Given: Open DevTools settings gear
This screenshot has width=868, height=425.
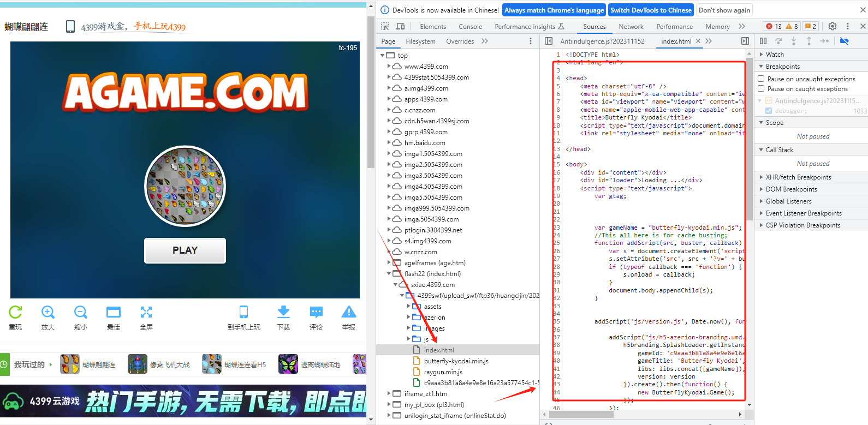Looking at the screenshot, I should point(833,26).
